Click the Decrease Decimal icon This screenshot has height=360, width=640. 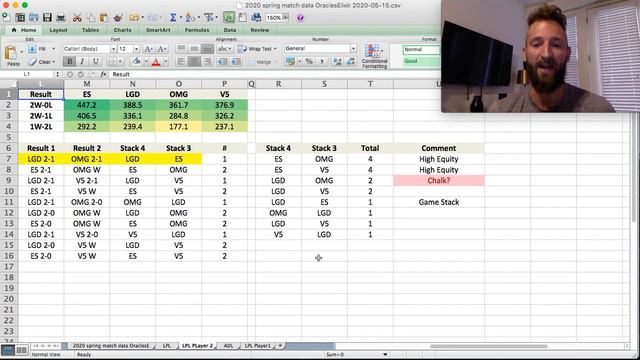point(350,62)
